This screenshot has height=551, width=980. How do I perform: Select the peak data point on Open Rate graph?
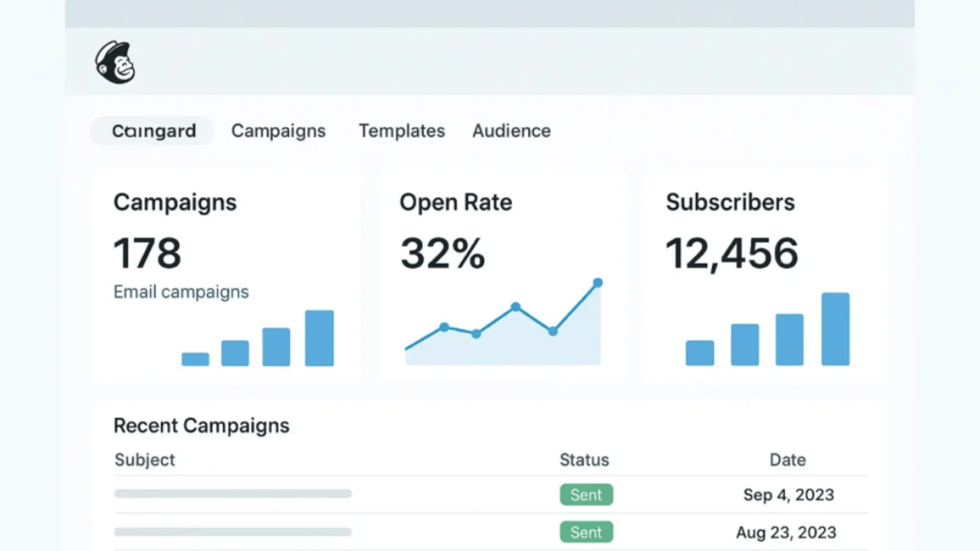[x=597, y=282]
